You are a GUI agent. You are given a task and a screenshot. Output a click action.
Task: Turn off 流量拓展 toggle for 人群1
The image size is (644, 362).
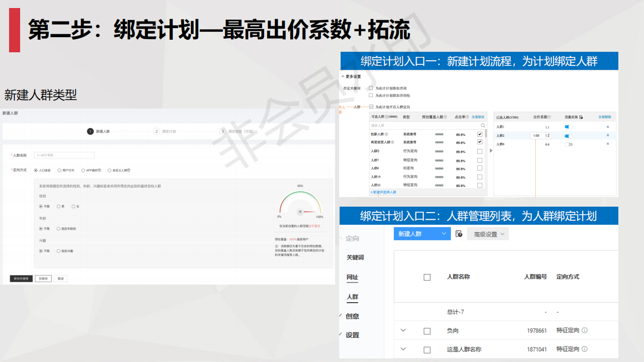pos(569,127)
